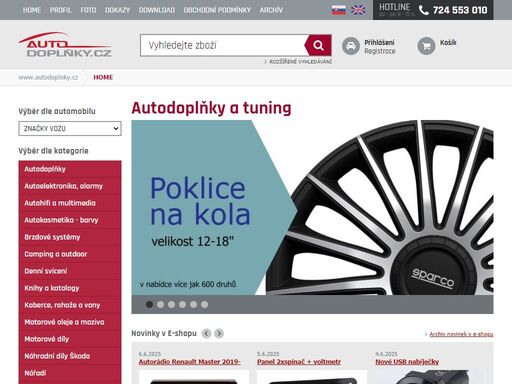Click the Košík link

pyautogui.click(x=448, y=42)
